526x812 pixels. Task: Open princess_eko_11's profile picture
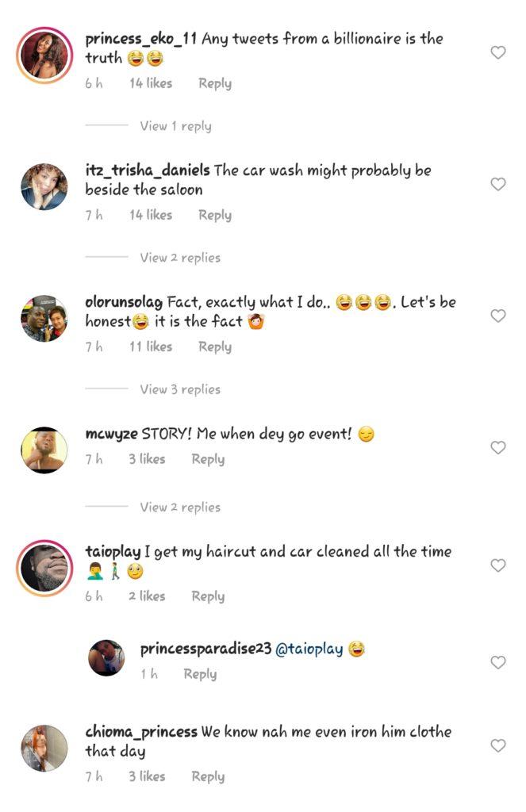[x=44, y=54]
